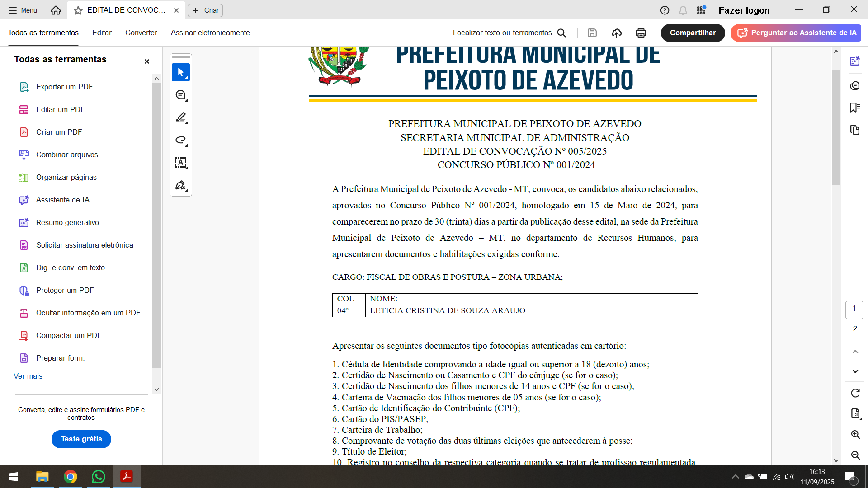
Task: Open the Converter menu tab
Action: coord(141,33)
